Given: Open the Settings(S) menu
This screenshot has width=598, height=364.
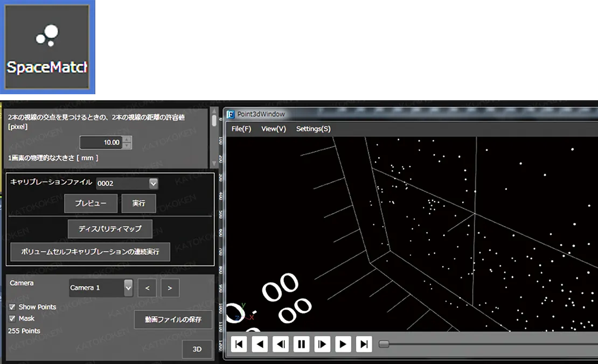Looking at the screenshot, I should [313, 129].
